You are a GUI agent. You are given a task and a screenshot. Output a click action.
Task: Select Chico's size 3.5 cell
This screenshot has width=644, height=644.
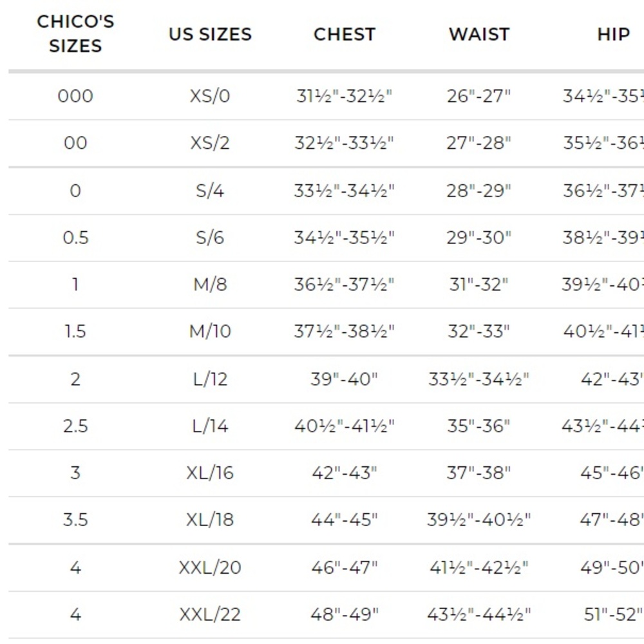click(75, 520)
